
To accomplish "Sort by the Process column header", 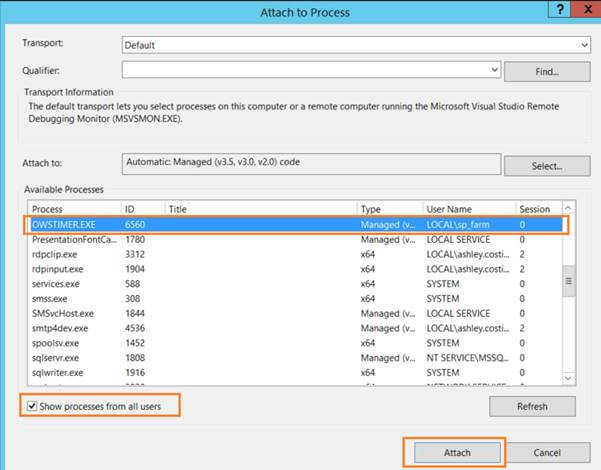I will tap(75, 209).
